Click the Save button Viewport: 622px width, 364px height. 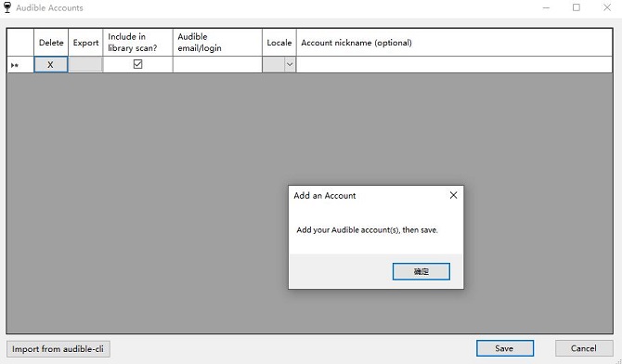(505, 348)
